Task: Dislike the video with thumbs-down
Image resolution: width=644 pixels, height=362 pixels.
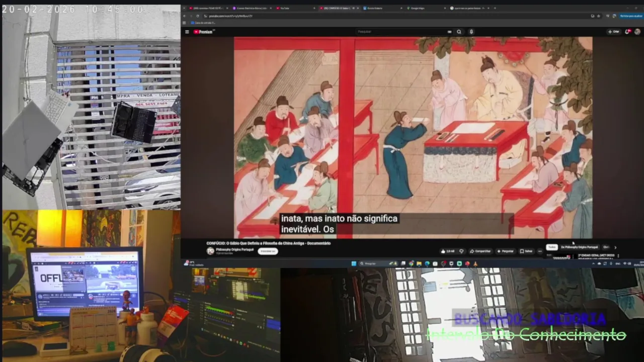Action: 461,251
